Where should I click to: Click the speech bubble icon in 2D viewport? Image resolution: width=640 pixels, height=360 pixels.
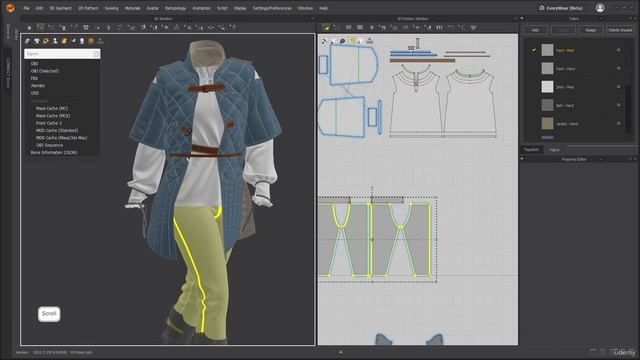[x=342, y=41]
